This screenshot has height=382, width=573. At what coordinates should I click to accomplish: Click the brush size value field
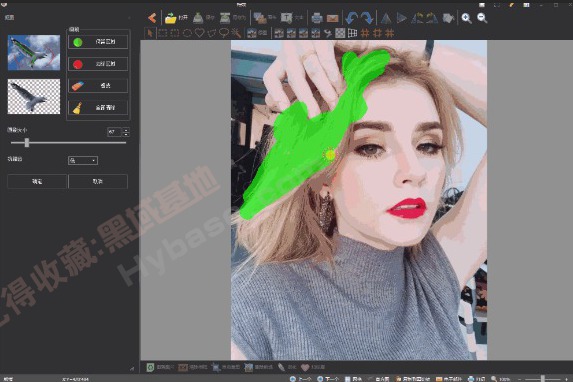pos(114,132)
